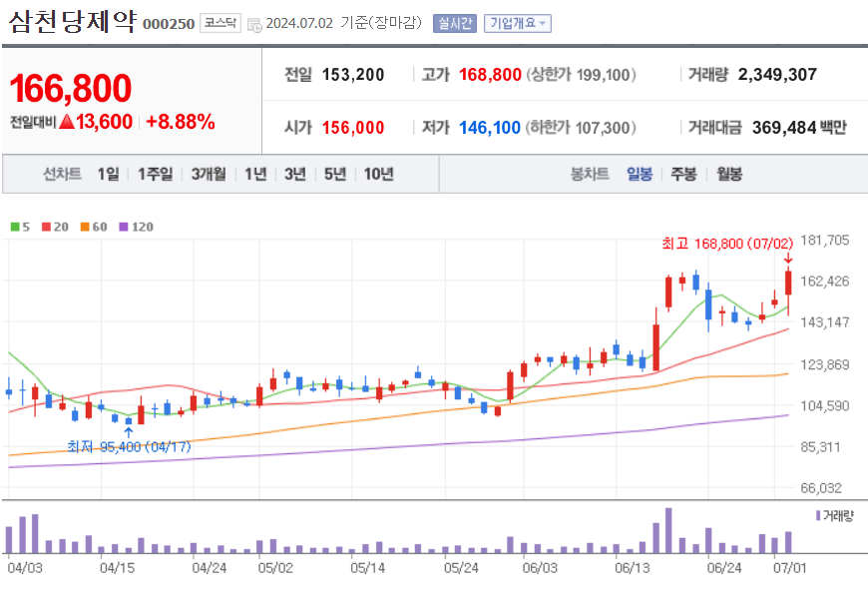Click the 181,705 y-axis label
The height and width of the screenshot is (589, 868).
pyautogui.click(x=825, y=240)
